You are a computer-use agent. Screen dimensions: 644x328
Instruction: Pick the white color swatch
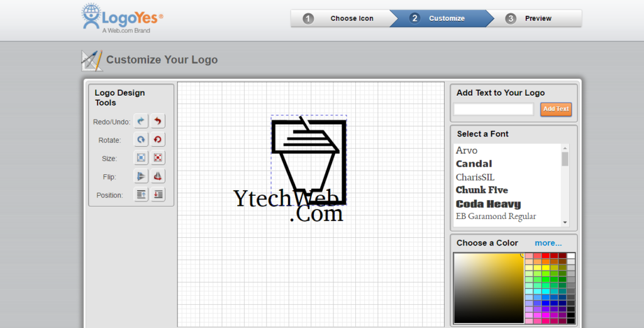pyautogui.click(x=571, y=256)
